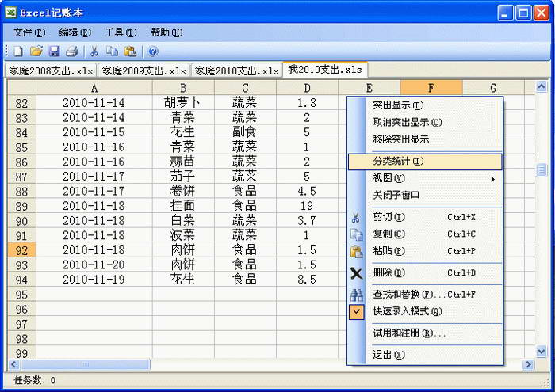Click the copy icon in context menu
The width and height of the screenshot is (555, 392).
pyautogui.click(x=356, y=234)
